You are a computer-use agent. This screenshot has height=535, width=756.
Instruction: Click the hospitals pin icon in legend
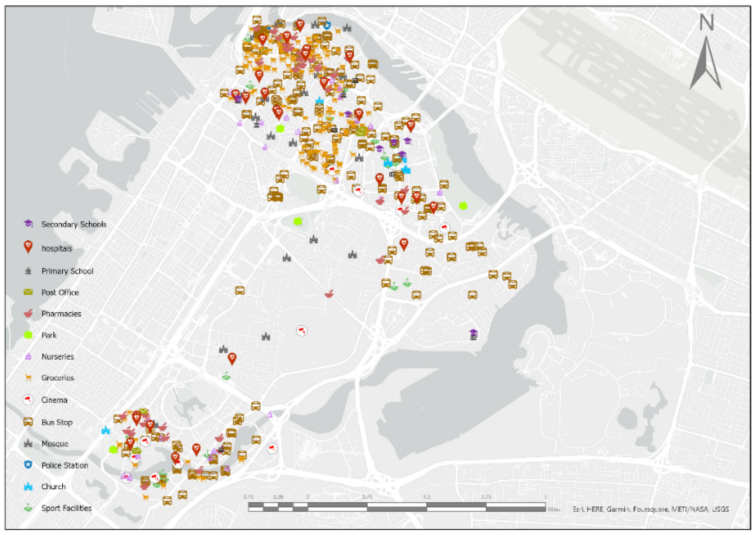click(x=29, y=247)
